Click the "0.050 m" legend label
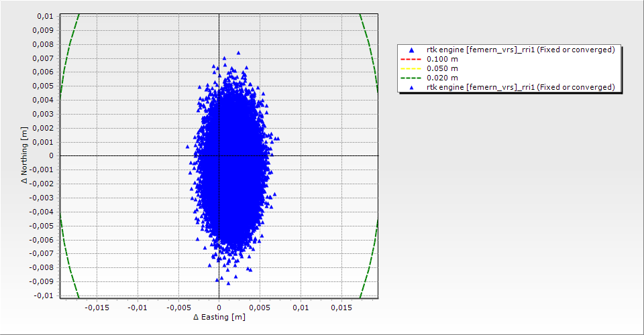This screenshot has height=335, width=644. pos(443,69)
